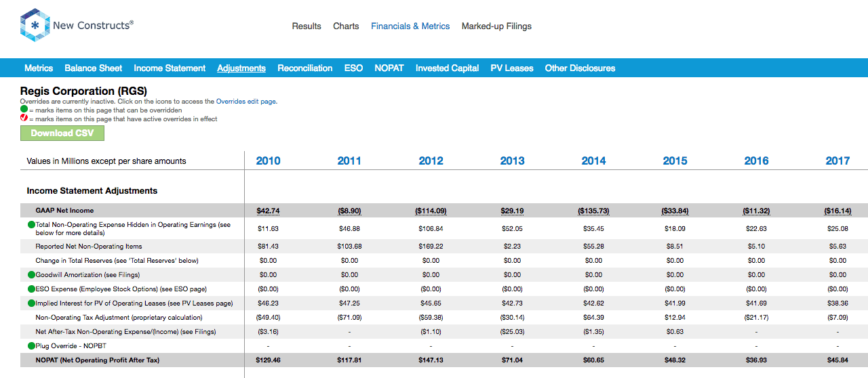
Task: Click the 2011 column header
Action: (350, 161)
